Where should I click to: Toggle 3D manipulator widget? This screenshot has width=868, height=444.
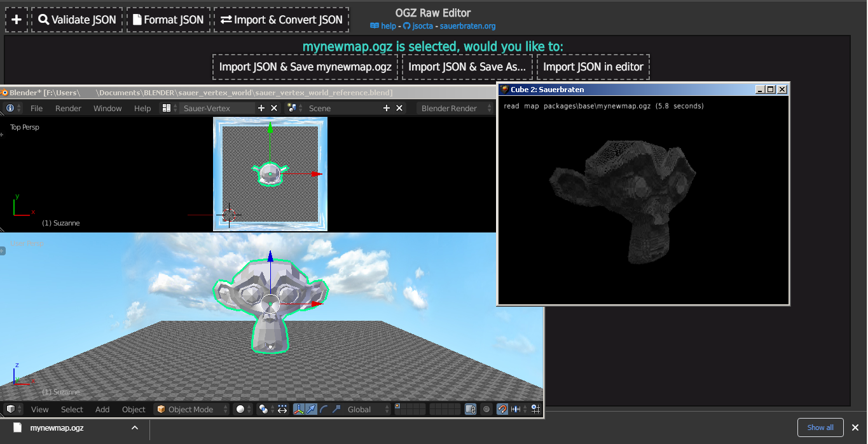pyautogui.click(x=299, y=409)
